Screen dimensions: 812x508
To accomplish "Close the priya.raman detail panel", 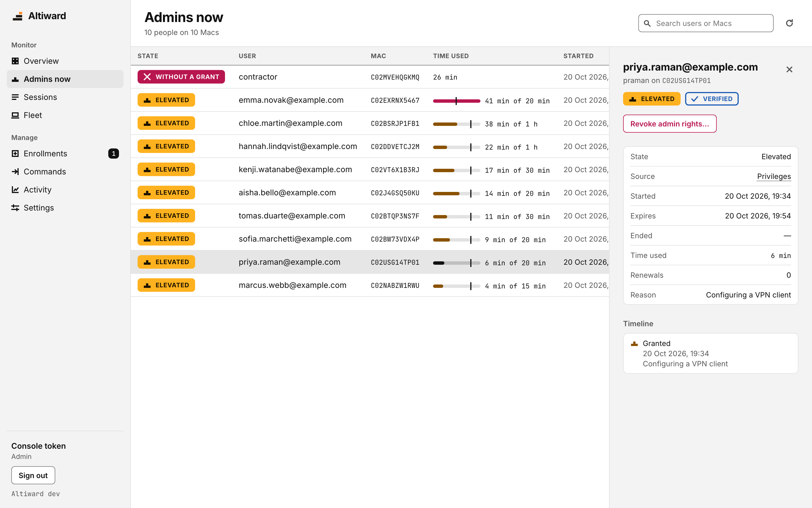I will tap(789, 69).
